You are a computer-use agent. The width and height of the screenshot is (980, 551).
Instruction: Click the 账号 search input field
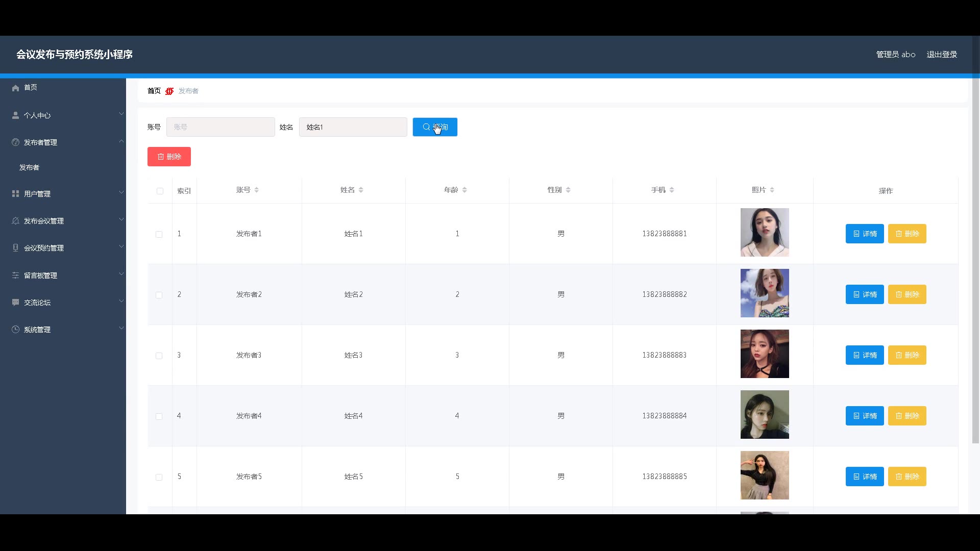point(220,127)
